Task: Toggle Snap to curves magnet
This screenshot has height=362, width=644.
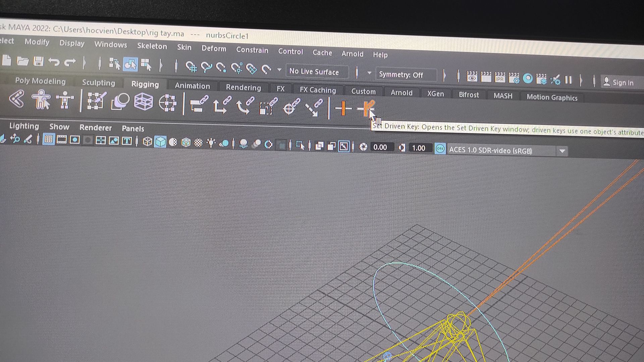Action: tap(206, 67)
